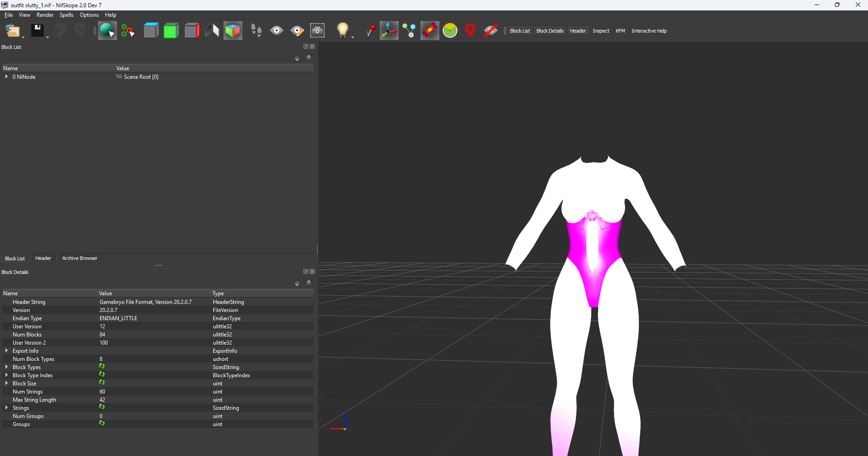Screen dimensions: 868x456
Task: Toggle show axes button
Action: pyautogui.click(x=389, y=31)
